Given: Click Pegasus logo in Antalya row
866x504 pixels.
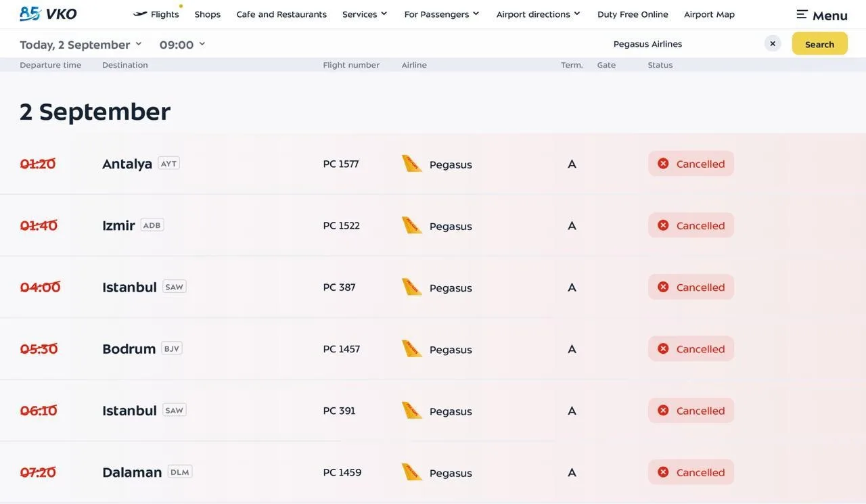Looking at the screenshot, I should [411, 164].
